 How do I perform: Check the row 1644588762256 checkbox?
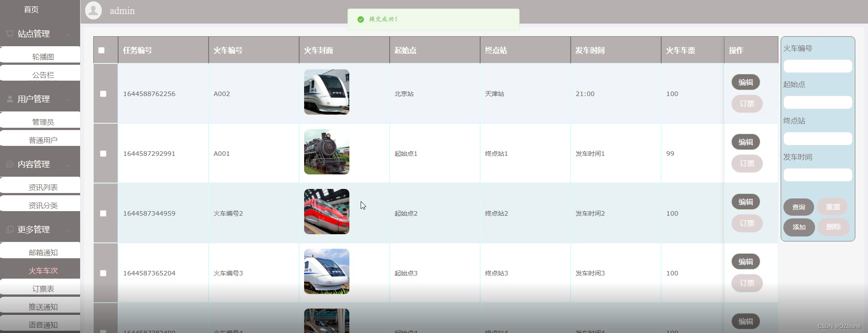(x=103, y=94)
